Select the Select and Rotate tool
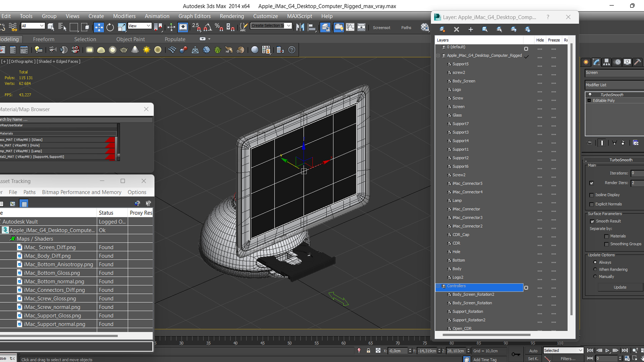This screenshot has height=362, width=644. (x=110, y=27)
